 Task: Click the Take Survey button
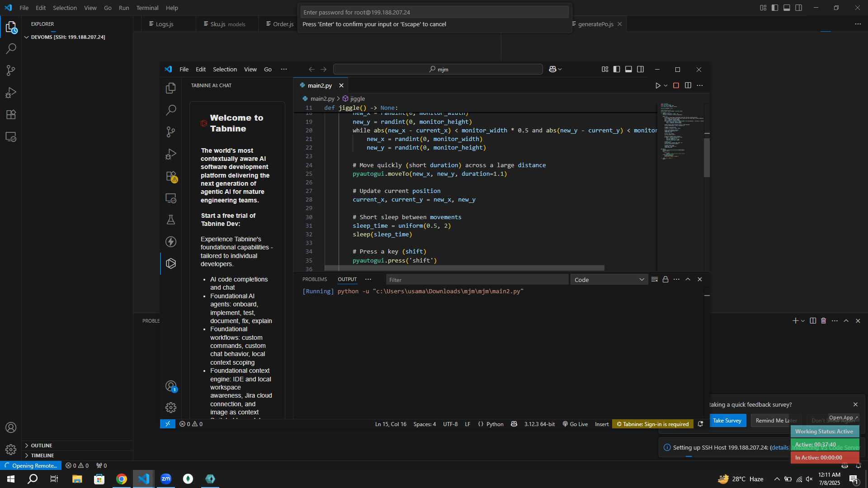727,420
